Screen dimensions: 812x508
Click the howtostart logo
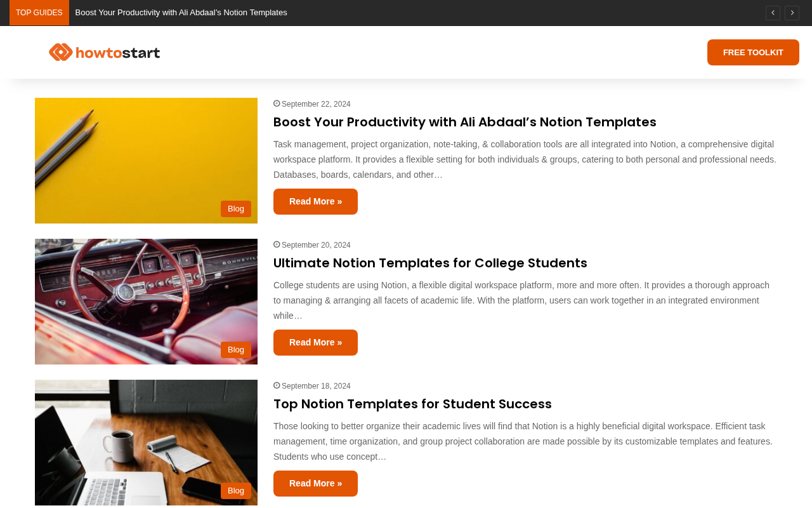[x=104, y=52]
